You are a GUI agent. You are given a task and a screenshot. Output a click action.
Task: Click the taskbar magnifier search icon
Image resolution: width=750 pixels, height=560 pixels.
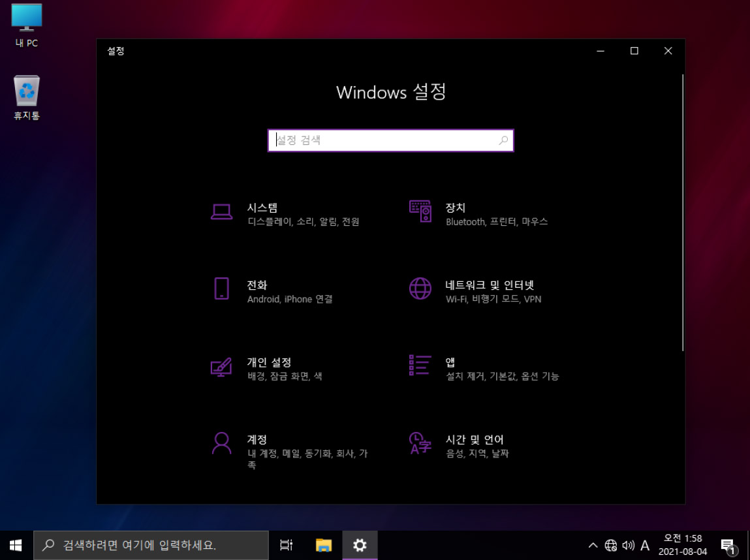[x=48, y=545]
